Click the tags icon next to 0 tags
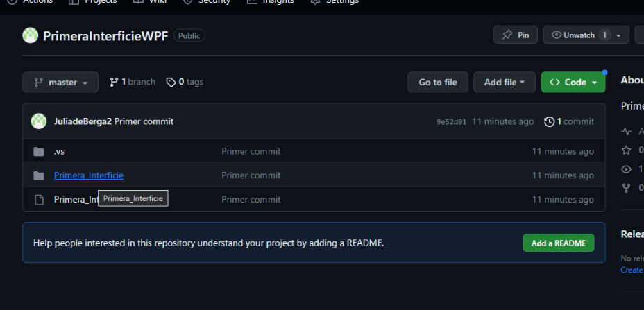 [171, 82]
